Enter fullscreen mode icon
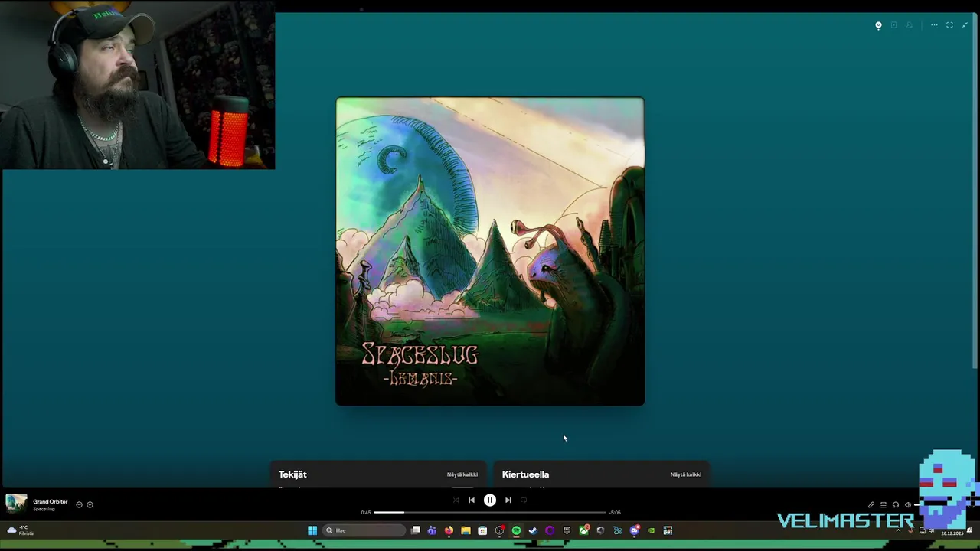This screenshot has height=551, width=980. 949,25
